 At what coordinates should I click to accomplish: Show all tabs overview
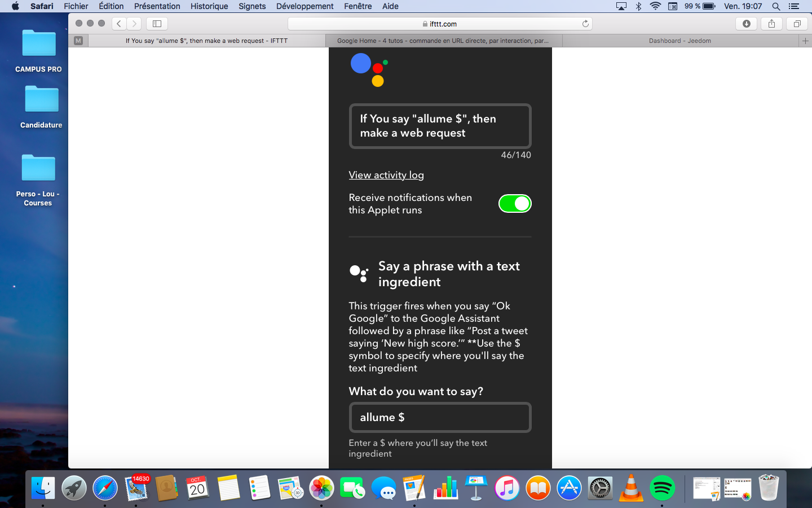coord(797,24)
